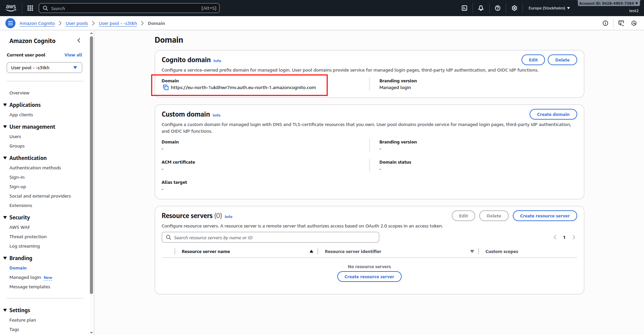Click Create resource server in empty table
Image resolution: width=644 pixels, height=335 pixels.
(369, 277)
